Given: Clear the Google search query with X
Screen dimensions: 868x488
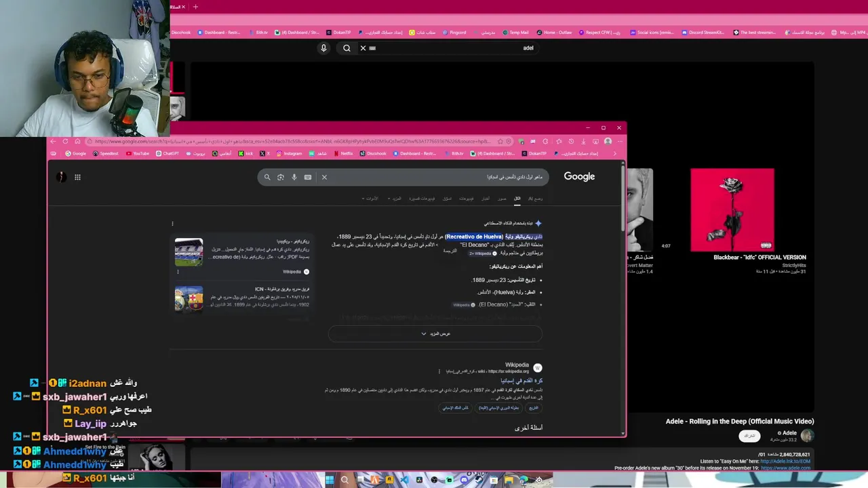Looking at the screenshot, I should point(324,177).
